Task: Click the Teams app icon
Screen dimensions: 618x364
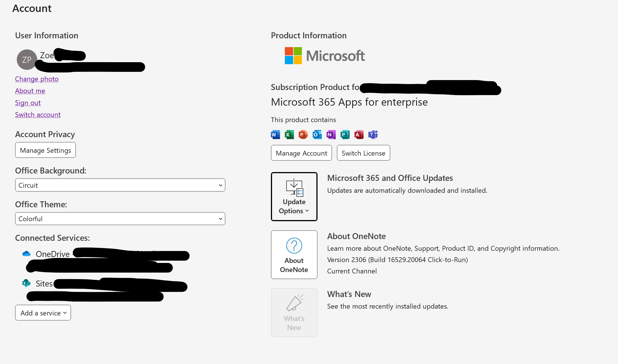Action: 373,135
